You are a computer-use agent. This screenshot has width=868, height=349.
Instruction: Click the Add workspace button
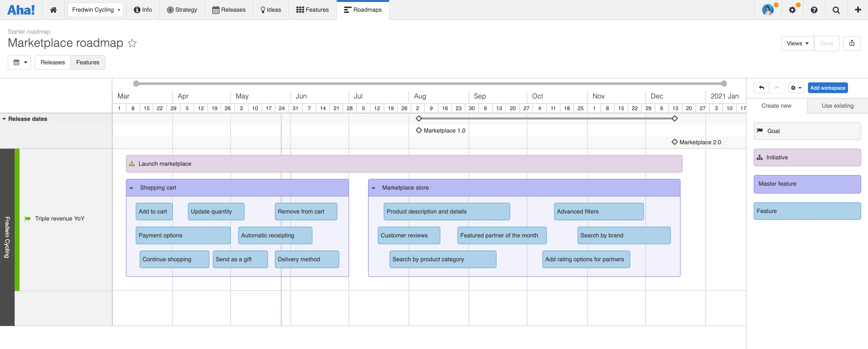tap(827, 88)
